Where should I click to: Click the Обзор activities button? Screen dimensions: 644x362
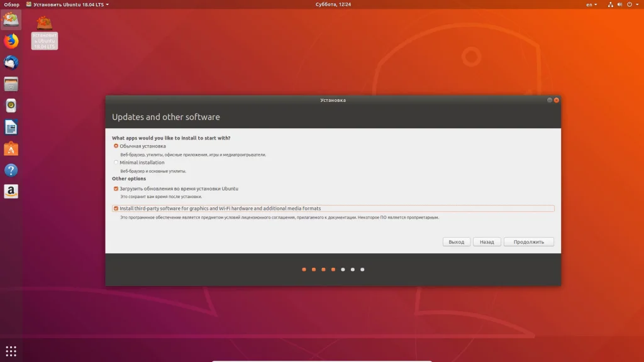pyautogui.click(x=11, y=4)
